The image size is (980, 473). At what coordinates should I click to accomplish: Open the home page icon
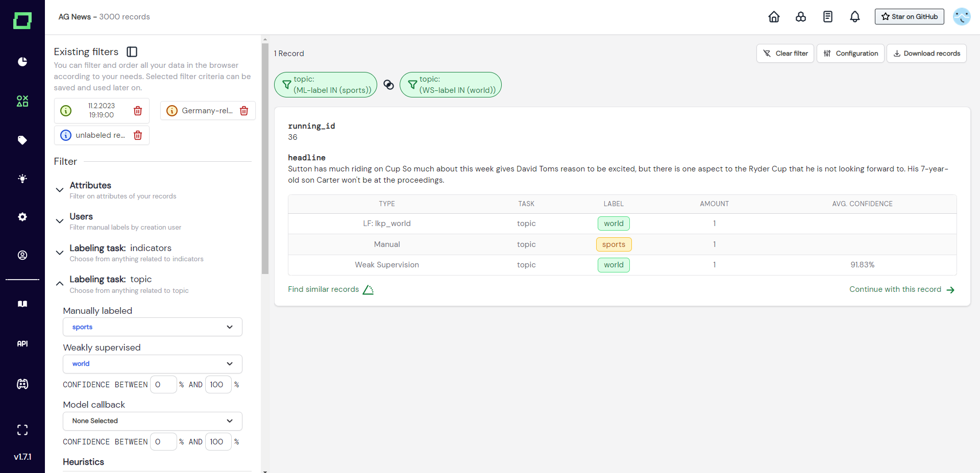[x=774, y=17]
